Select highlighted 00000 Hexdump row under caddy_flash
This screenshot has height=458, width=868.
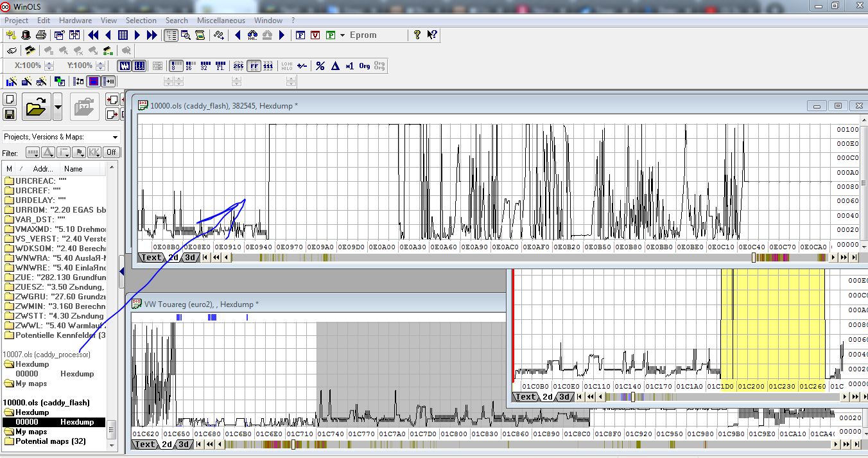54,422
